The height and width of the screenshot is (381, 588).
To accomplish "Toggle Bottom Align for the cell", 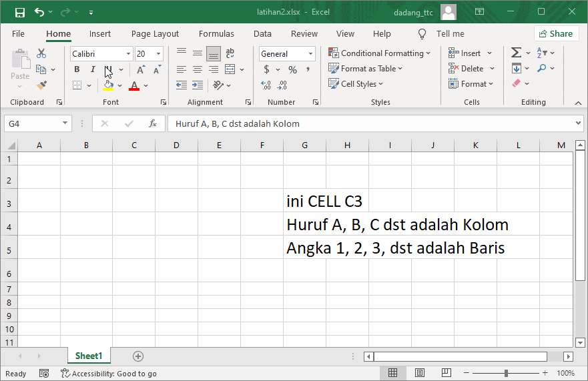I will 214,53.
